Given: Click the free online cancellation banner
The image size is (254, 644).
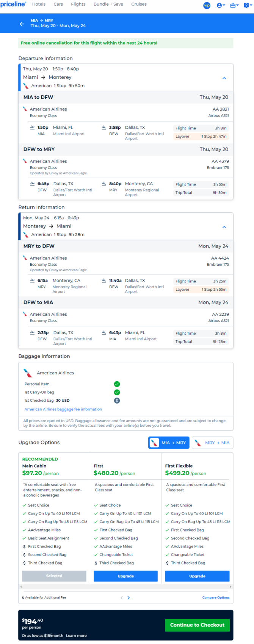Looking at the screenshot, I should click(126, 43).
